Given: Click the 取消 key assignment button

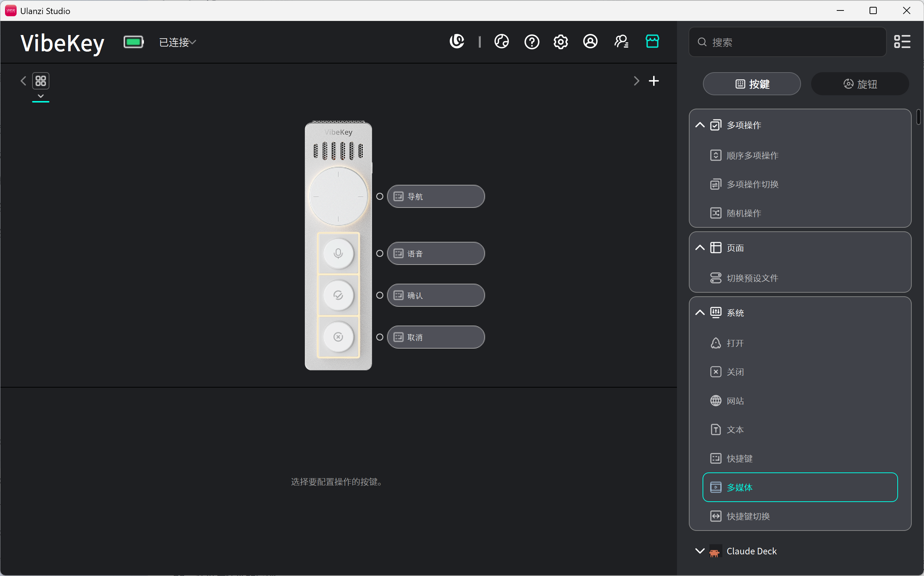Looking at the screenshot, I should (x=436, y=337).
